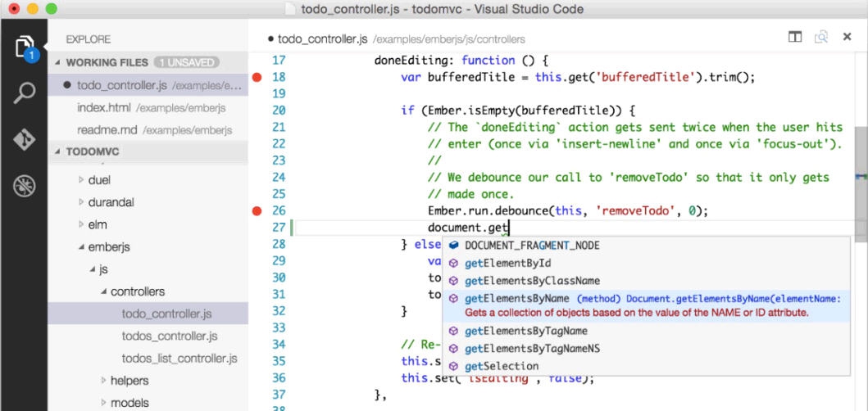Open the Debug view icon
868x411 pixels.
[25, 186]
